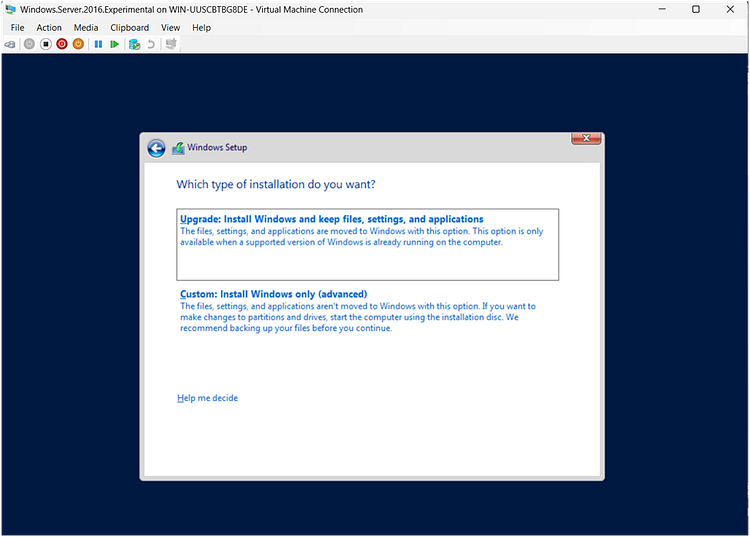Open the Help menu
Screen dimensions: 750x537
click(201, 28)
